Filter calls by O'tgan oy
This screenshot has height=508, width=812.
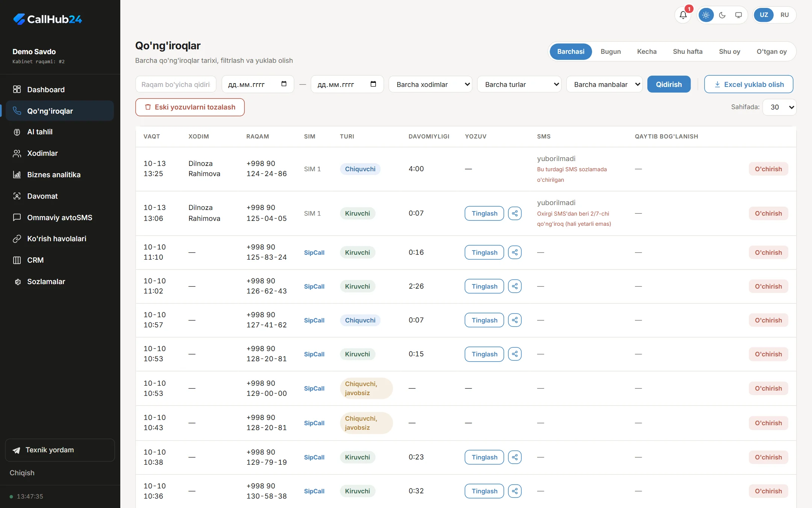click(x=771, y=52)
